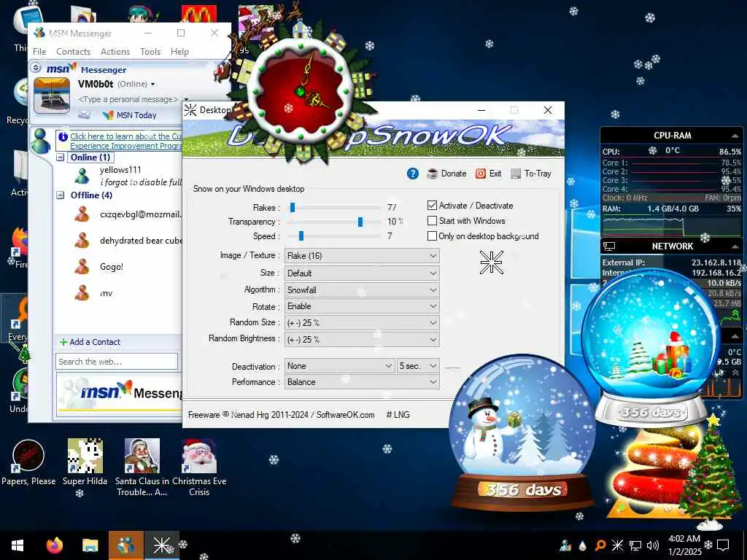Send DesktopSnowOK To-Tray
The image size is (747, 560).
(531, 174)
